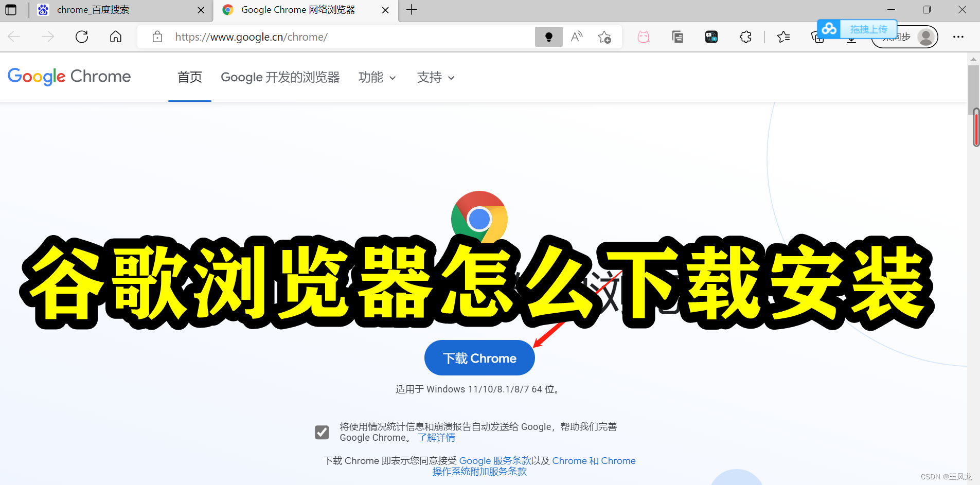
Task: Click the Favorites star list icon
Action: point(783,37)
